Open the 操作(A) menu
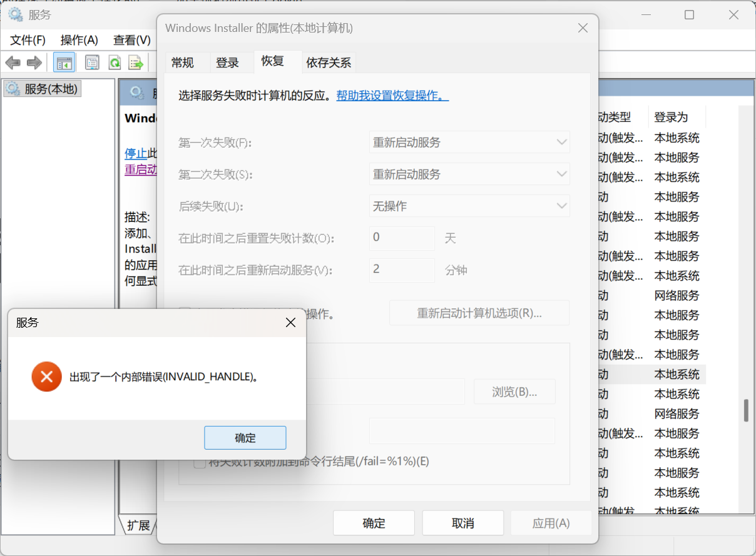 pos(79,39)
